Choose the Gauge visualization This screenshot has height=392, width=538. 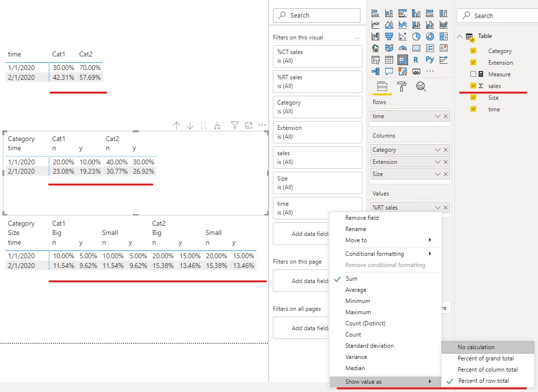pos(402,48)
